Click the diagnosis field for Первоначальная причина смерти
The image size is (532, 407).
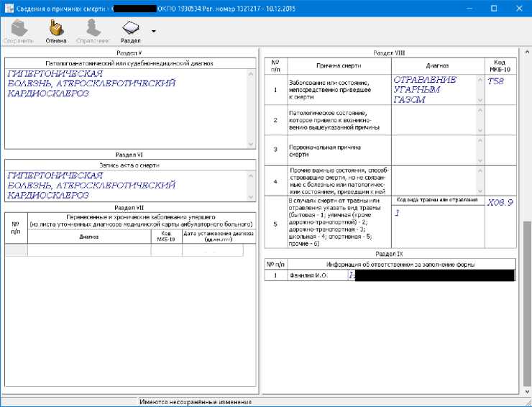[x=434, y=150]
